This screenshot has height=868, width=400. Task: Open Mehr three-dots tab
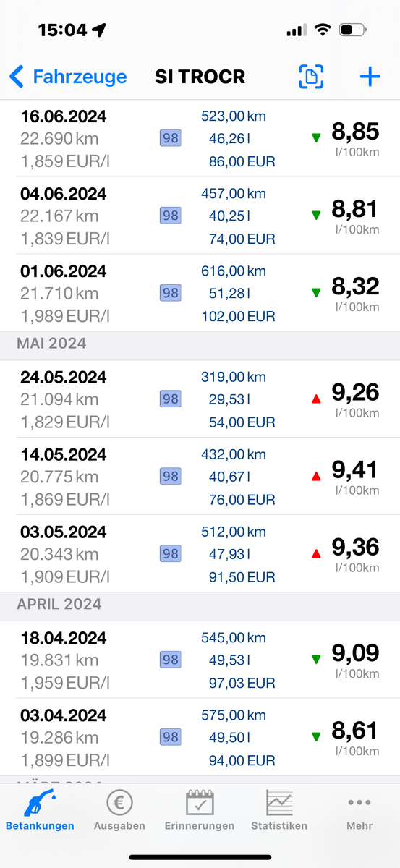[359, 810]
